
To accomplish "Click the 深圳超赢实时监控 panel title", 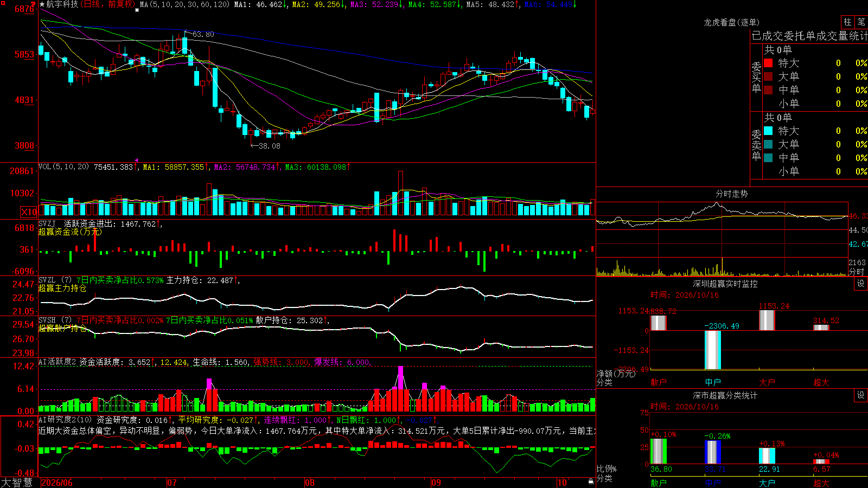I will point(725,284).
